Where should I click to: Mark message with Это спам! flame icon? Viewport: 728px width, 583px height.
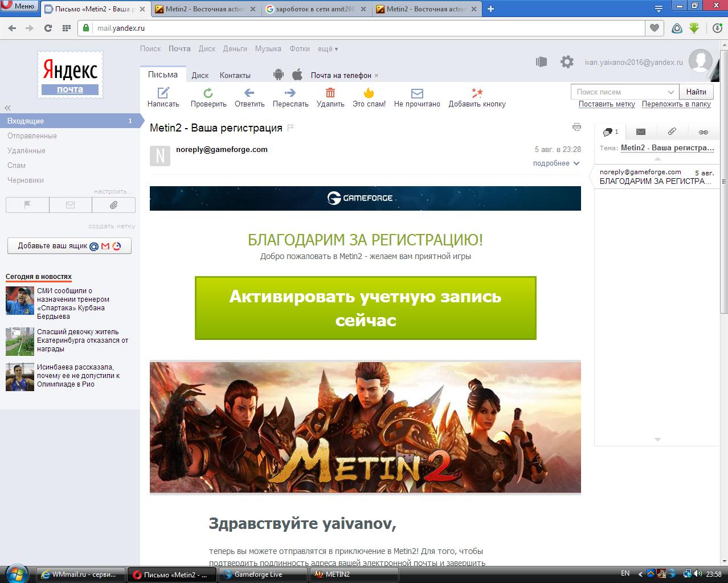369,93
